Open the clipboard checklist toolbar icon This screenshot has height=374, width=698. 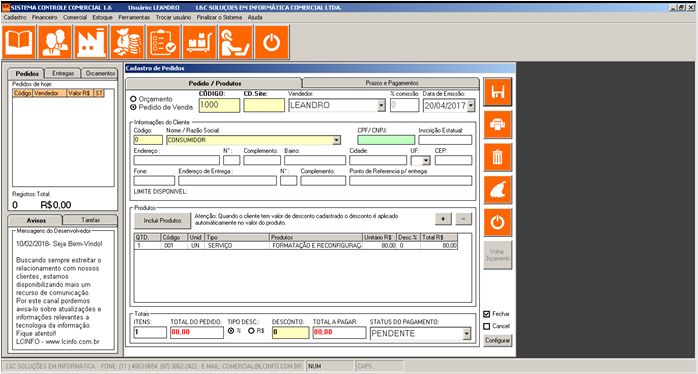point(163,42)
